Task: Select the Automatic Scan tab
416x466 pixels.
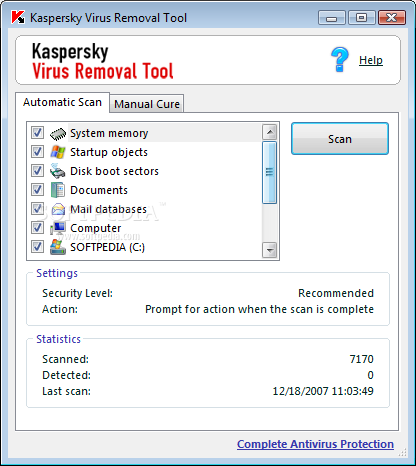Action: point(62,102)
